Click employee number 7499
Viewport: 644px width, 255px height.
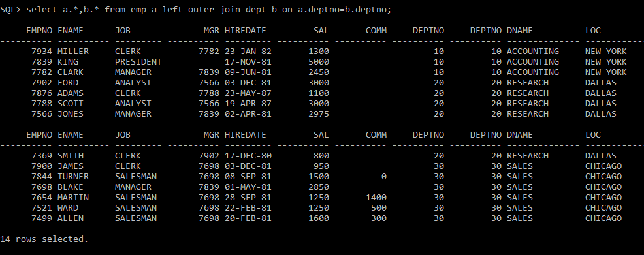[x=42, y=218]
